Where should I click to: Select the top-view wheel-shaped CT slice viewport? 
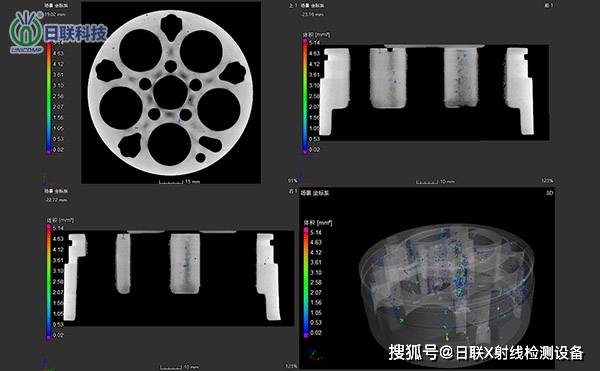[171, 92]
